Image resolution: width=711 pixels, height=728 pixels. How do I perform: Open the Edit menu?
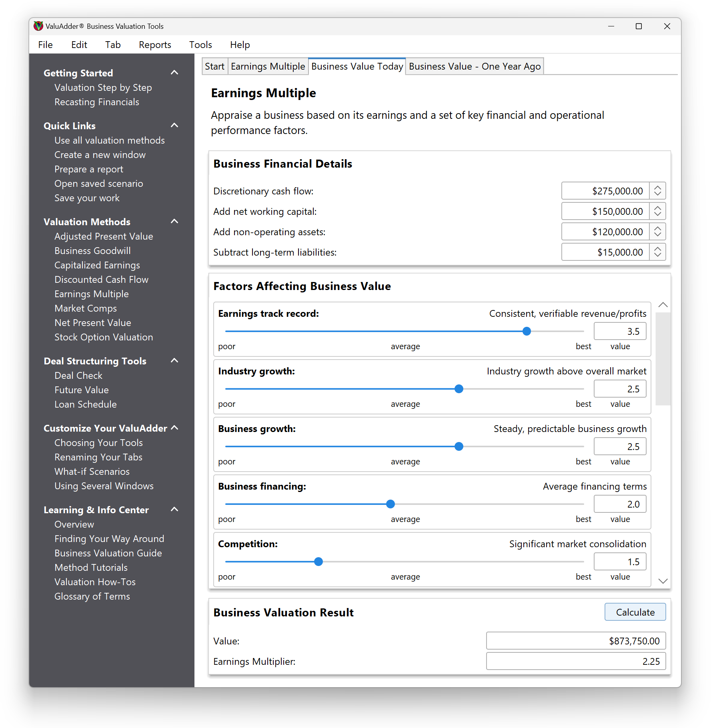click(79, 45)
